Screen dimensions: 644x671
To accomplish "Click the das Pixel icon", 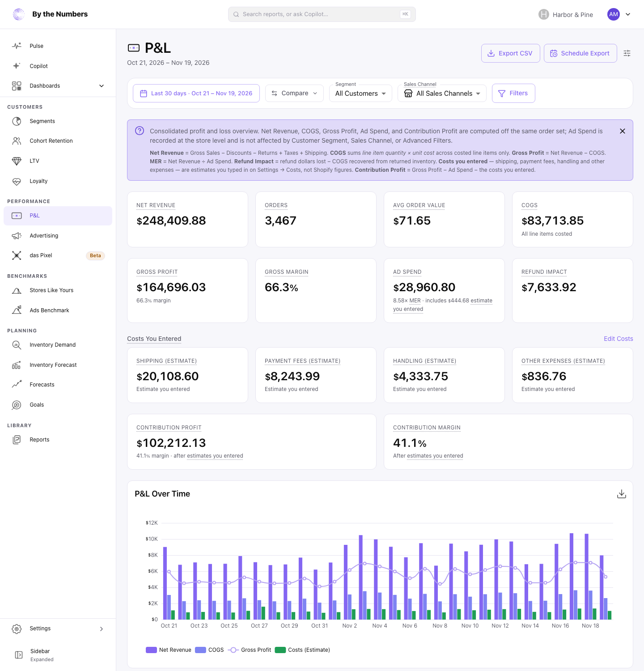I will pyautogui.click(x=17, y=255).
